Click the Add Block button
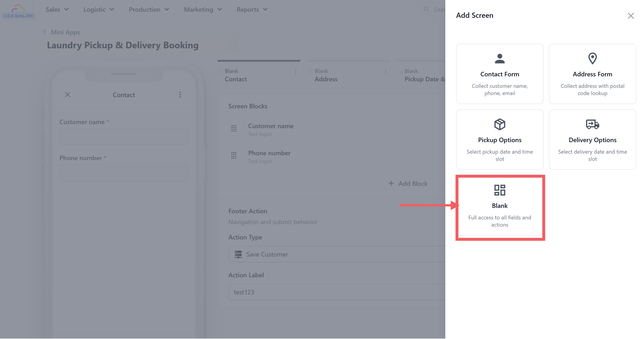The width and height of the screenshot is (644, 339). pos(408,184)
